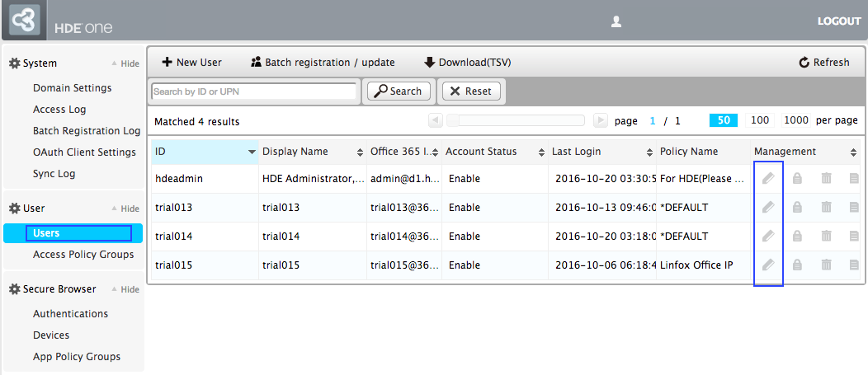Image resolution: width=868 pixels, height=375 pixels.
Task: Collapse the User section via Hide
Action: click(125, 209)
